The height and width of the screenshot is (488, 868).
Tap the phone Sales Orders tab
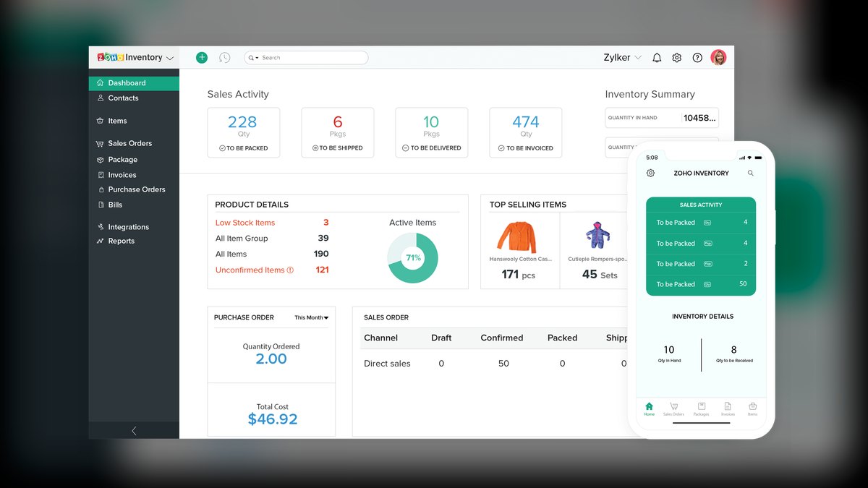point(673,408)
